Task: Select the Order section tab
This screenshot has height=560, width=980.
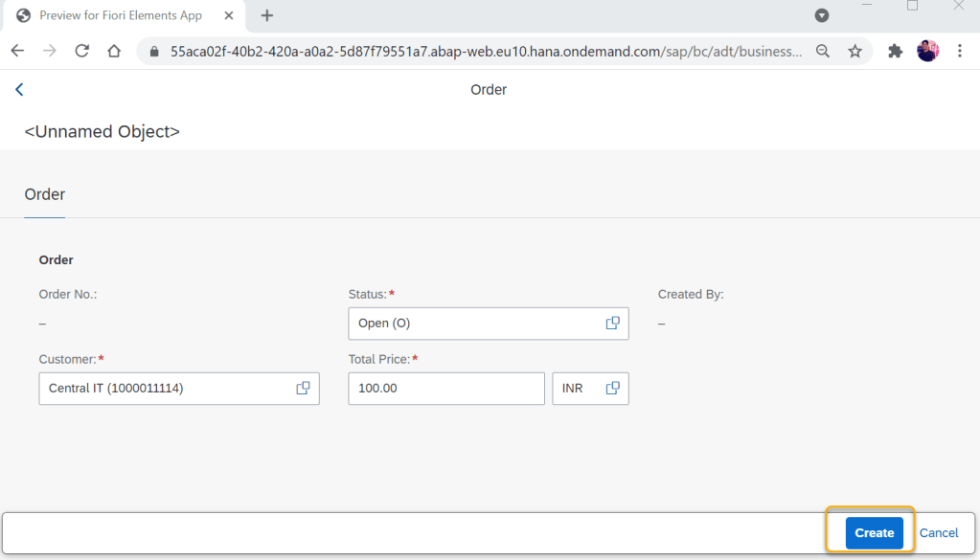Action: coord(44,194)
